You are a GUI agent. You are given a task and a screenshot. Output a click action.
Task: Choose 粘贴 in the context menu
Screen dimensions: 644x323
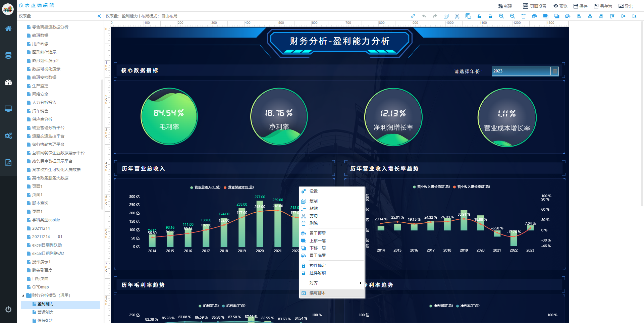click(x=331, y=209)
